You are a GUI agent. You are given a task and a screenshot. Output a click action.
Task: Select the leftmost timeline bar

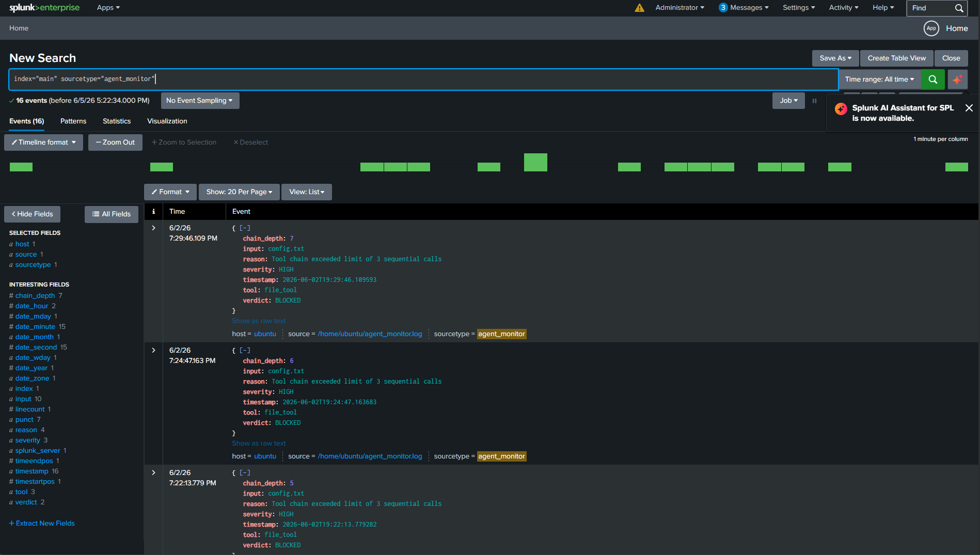click(x=21, y=167)
